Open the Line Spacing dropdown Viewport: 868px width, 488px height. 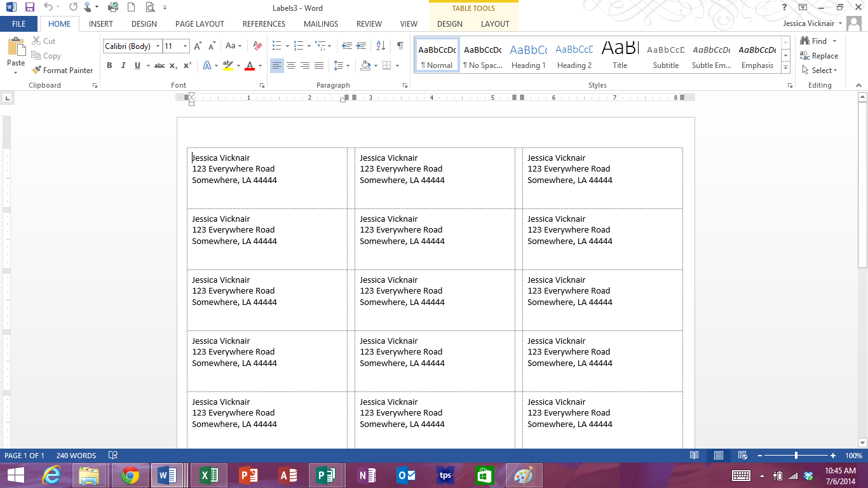pyautogui.click(x=341, y=65)
